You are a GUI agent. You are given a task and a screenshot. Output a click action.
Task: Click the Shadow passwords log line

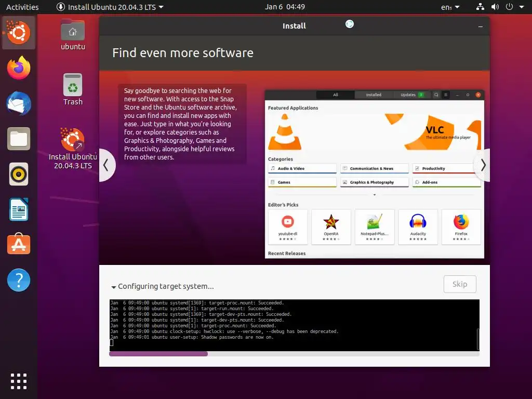click(x=192, y=337)
